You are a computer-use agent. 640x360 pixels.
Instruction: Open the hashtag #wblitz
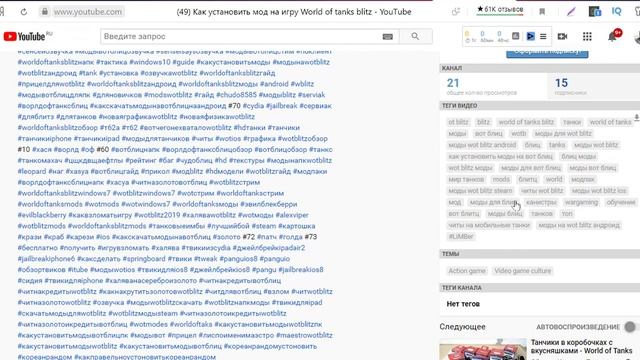tap(302, 84)
